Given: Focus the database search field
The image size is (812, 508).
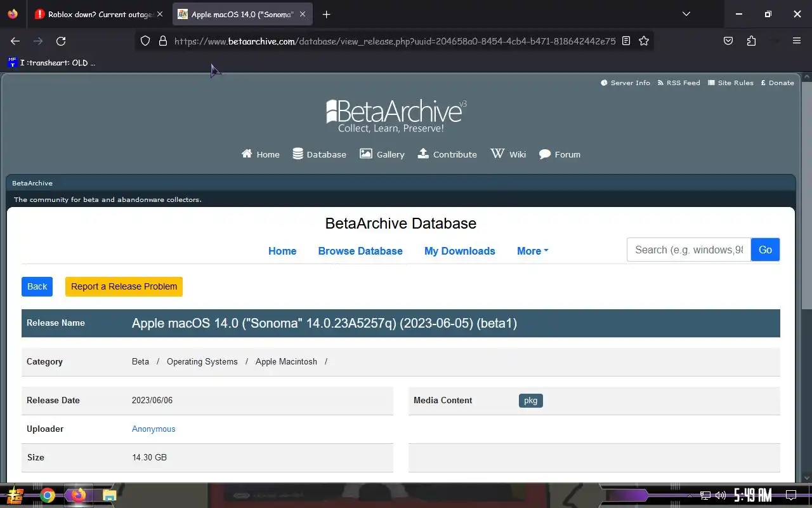Looking at the screenshot, I should (689, 250).
